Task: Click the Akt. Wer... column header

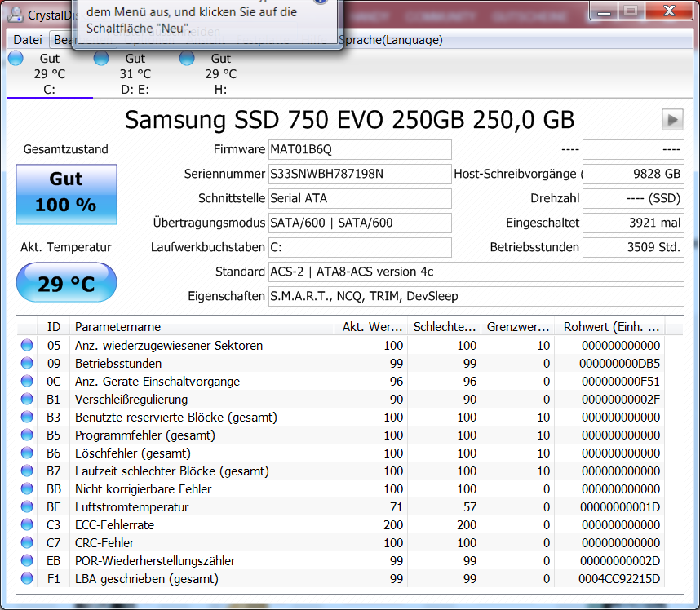Action: (x=370, y=327)
